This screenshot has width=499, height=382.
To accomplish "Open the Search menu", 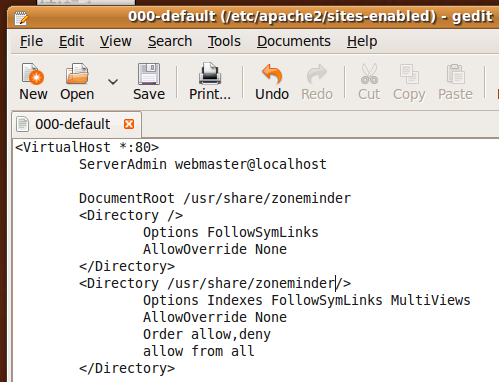I will point(170,41).
